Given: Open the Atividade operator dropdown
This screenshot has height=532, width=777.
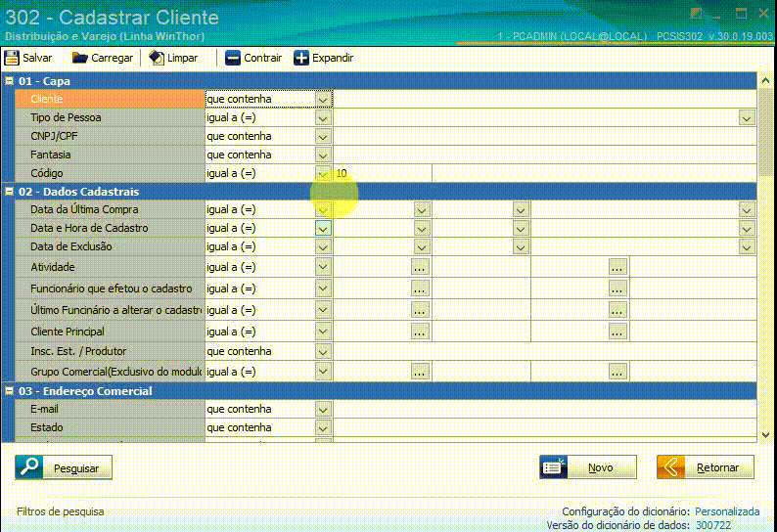Looking at the screenshot, I should [323, 267].
